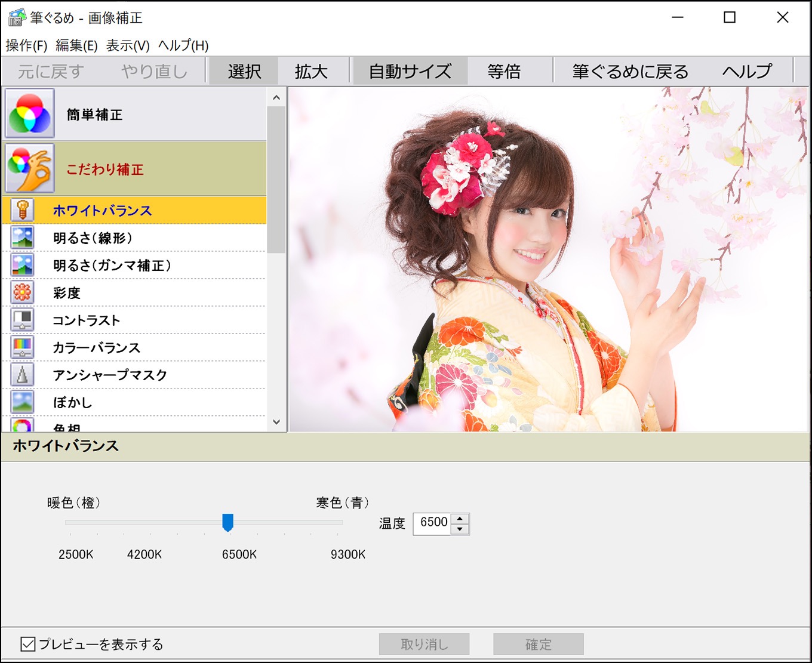Click the 暖色(橙) label

[x=74, y=503]
